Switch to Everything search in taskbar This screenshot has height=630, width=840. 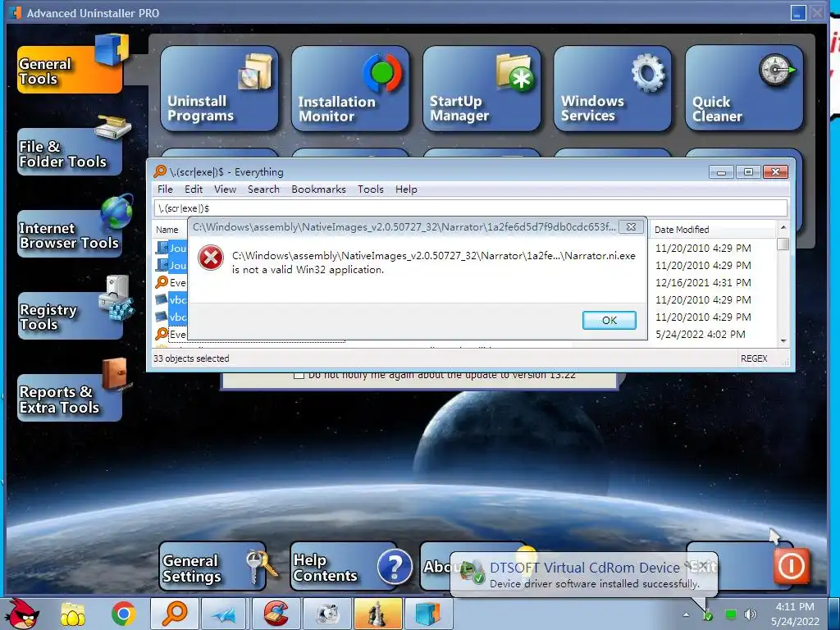pyautogui.click(x=175, y=614)
